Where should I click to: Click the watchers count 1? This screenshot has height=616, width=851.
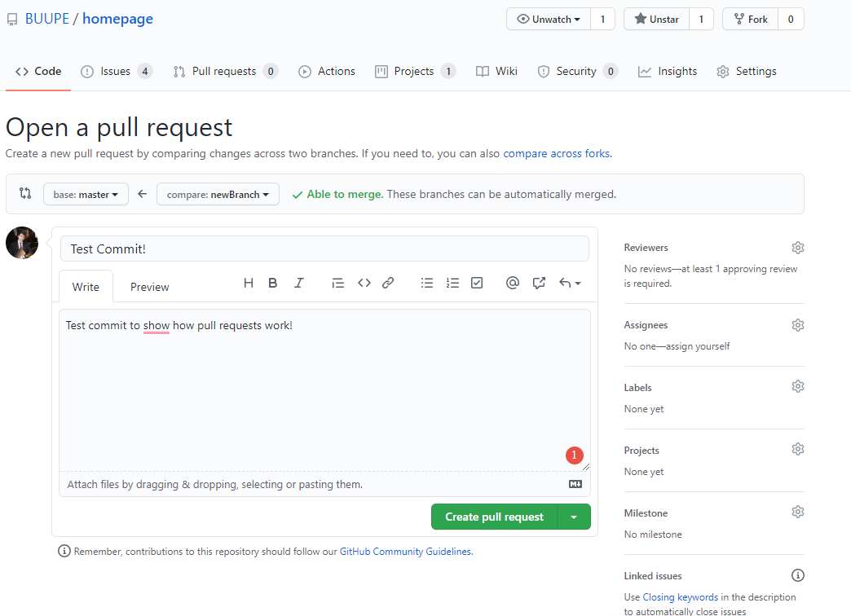tap(602, 19)
